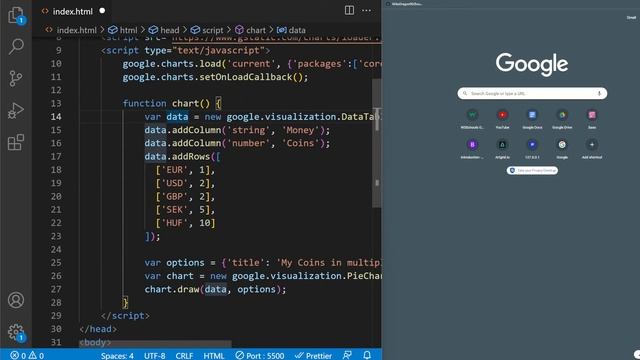This screenshot has height=360, width=640.
Task: Click setOnLoadCallback on line 11
Action: click(246, 77)
